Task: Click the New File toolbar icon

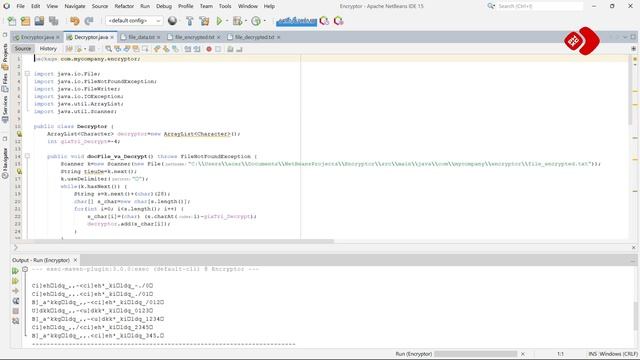Action: pos(12,21)
